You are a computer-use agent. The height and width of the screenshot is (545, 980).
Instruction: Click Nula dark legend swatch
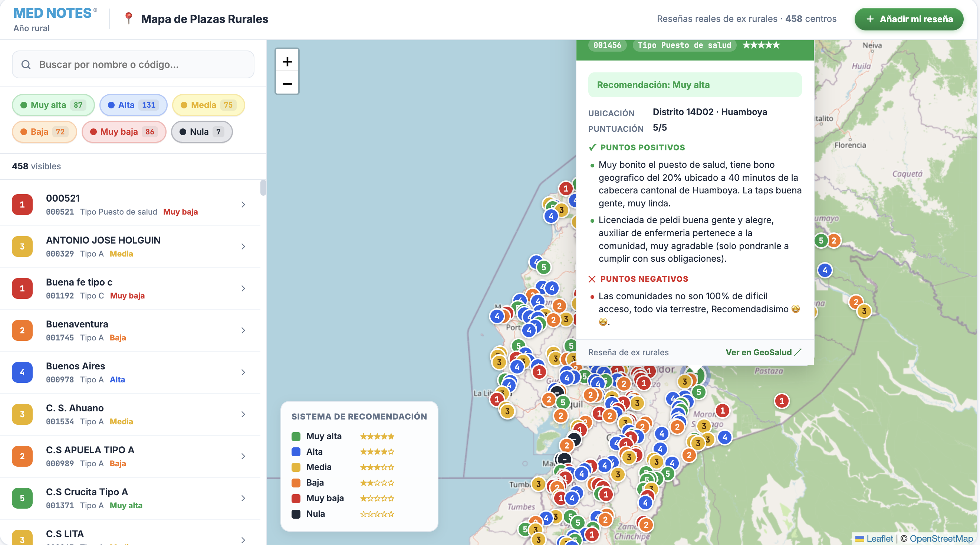(x=296, y=514)
